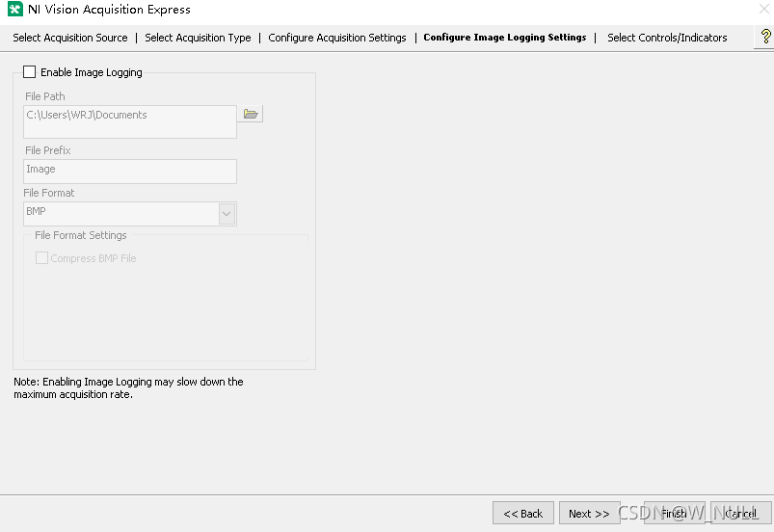Screen dimensions: 774x532
Task: Open the folder browse icon beside File Path
Action: pyautogui.click(x=251, y=114)
